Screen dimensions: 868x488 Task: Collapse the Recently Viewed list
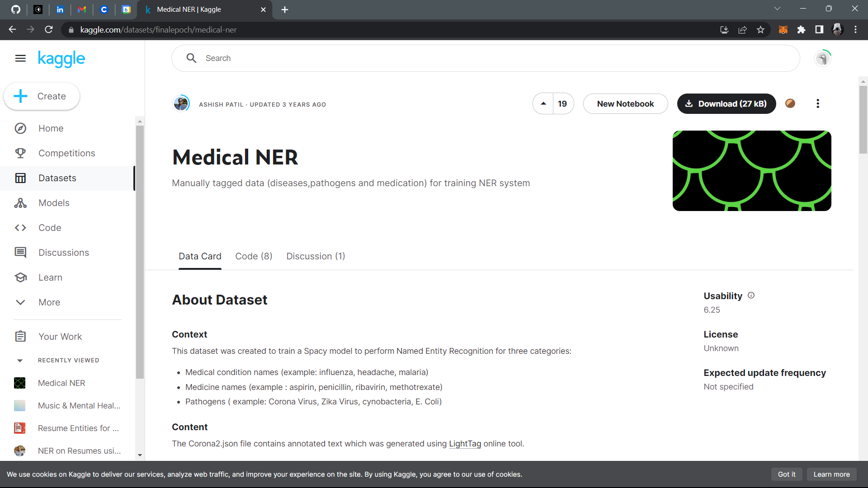click(x=20, y=360)
